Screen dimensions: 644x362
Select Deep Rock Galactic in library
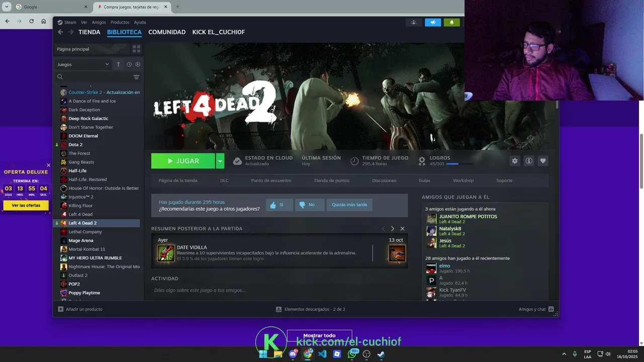pos(98,119)
